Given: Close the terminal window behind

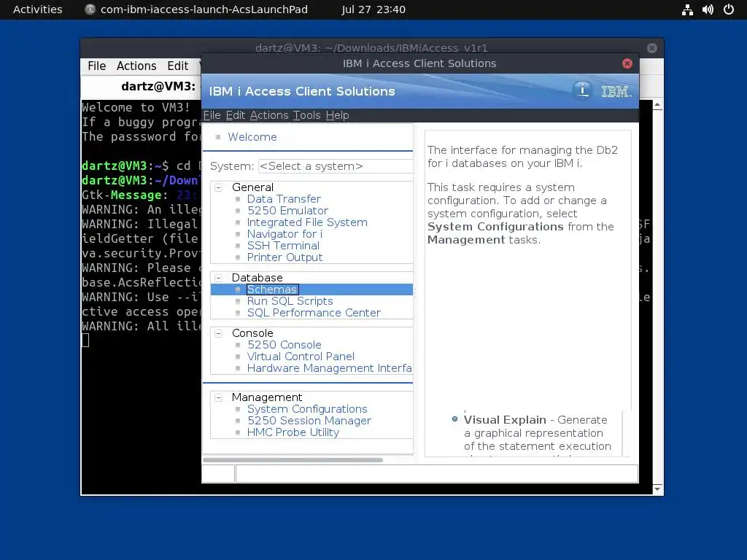Looking at the screenshot, I should pyautogui.click(x=652, y=48).
